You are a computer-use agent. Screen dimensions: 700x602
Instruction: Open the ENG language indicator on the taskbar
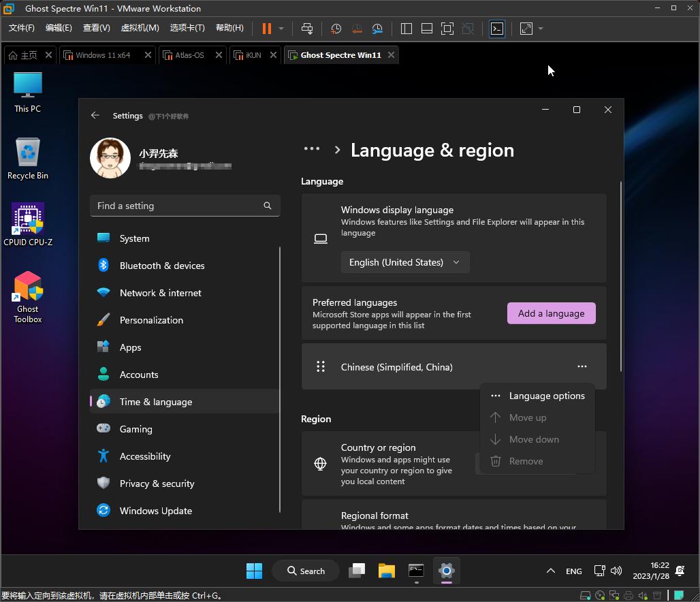(x=573, y=571)
